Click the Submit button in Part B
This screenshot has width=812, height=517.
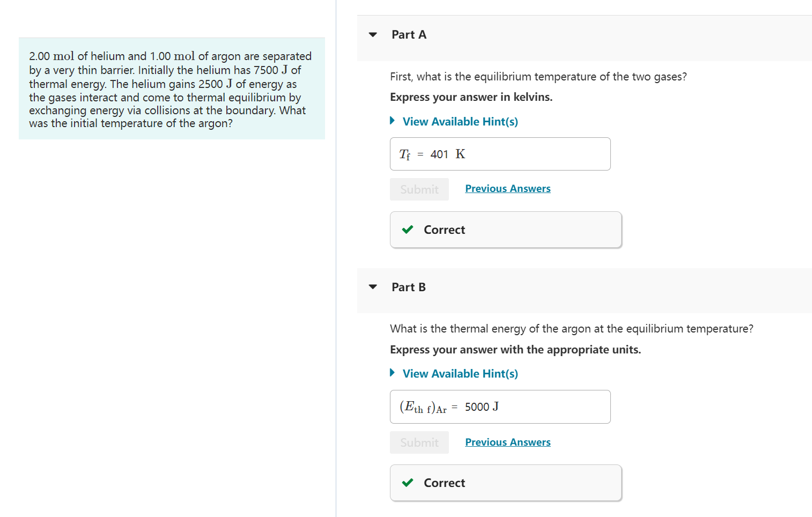tap(419, 442)
